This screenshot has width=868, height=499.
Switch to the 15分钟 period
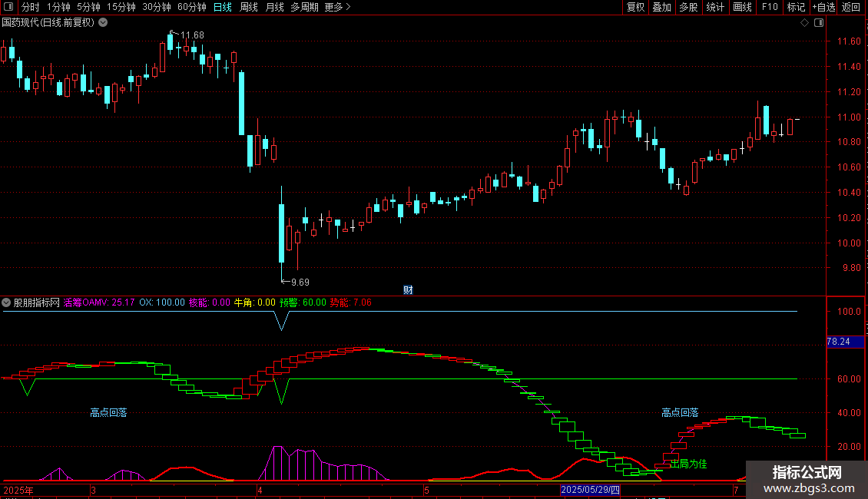(121, 7)
